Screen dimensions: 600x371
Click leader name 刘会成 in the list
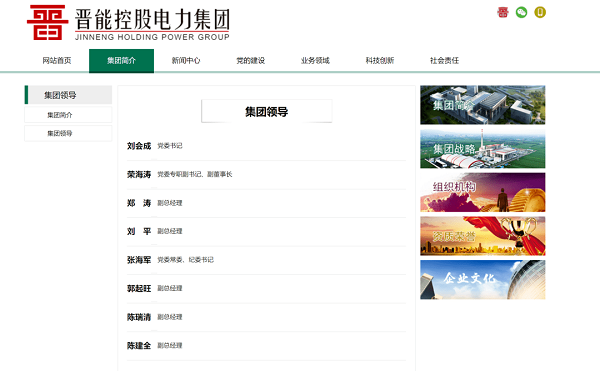click(139, 146)
